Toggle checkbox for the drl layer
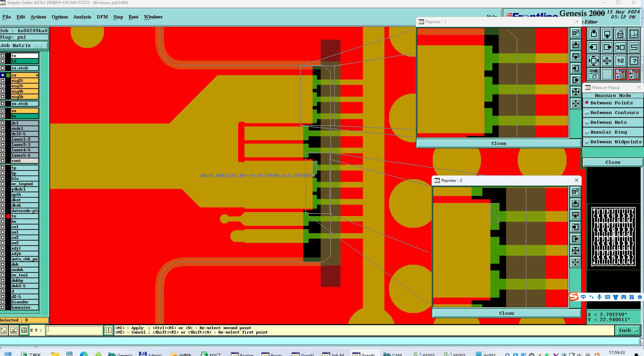 [3, 123]
